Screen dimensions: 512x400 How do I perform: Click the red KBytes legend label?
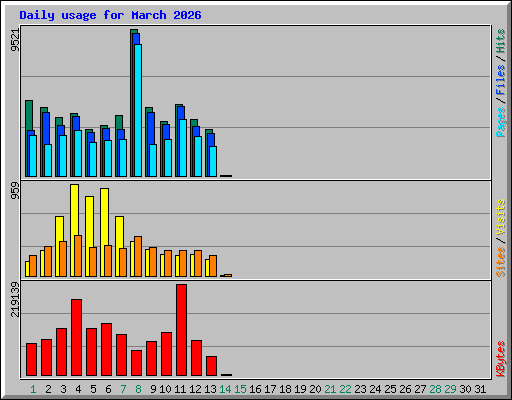(501, 359)
